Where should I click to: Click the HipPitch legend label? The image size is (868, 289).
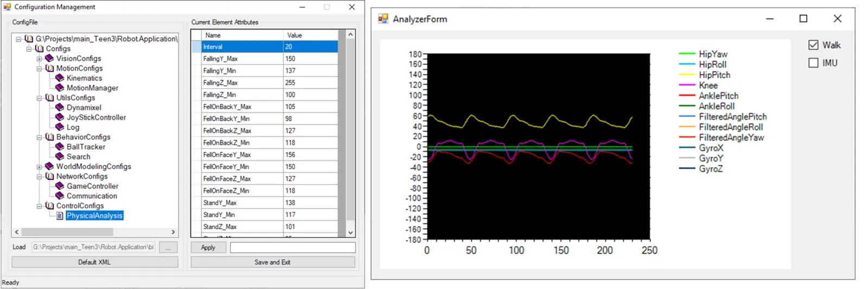(714, 75)
